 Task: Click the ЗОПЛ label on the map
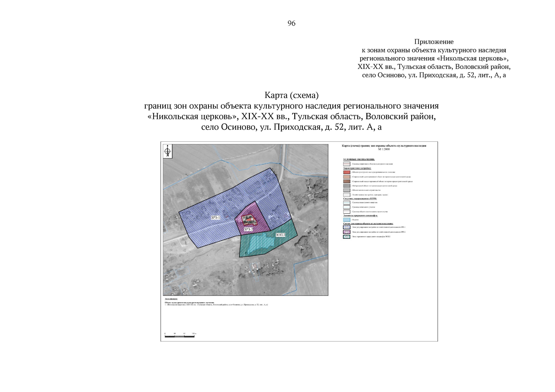point(281,235)
